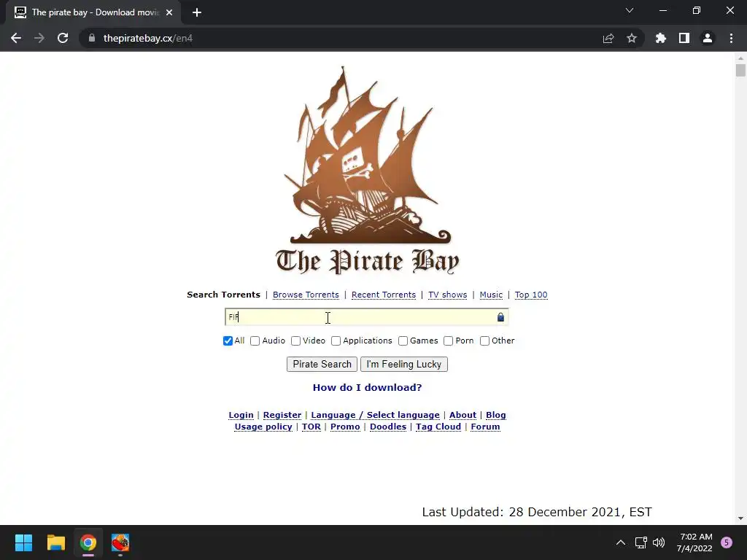Image resolution: width=747 pixels, height=560 pixels.
Task: Open the Usage policy link
Action: point(263,427)
